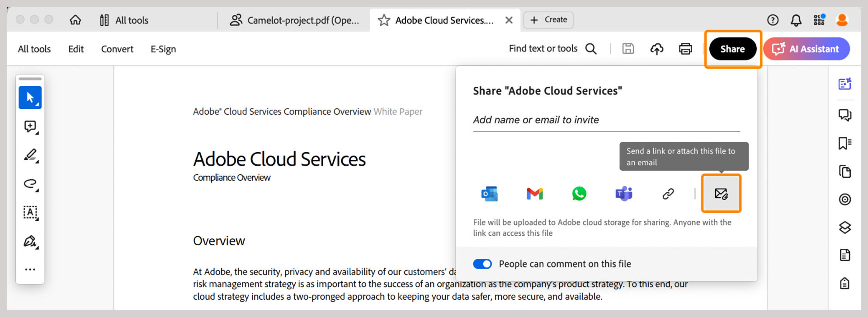Image resolution: width=868 pixels, height=317 pixels.
Task: Share the file through WhatsApp
Action: pos(579,194)
